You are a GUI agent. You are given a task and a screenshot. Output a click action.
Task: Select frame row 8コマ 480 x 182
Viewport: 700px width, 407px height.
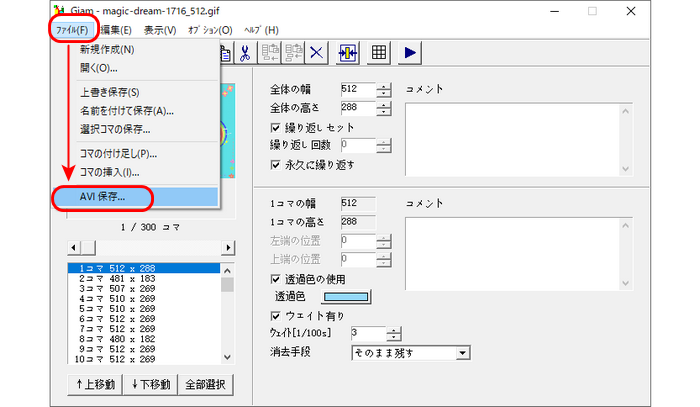(144, 339)
